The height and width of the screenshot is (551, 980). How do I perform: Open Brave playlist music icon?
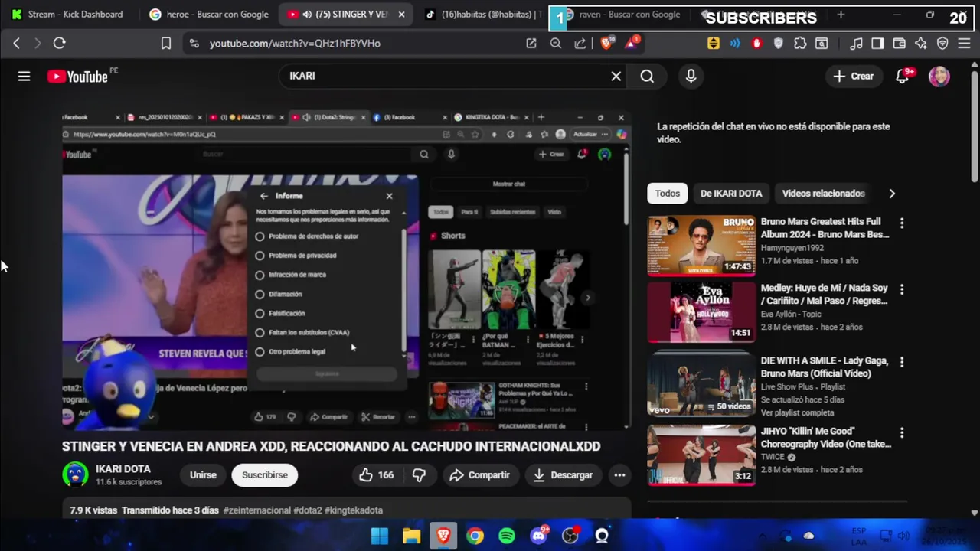point(857,44)
